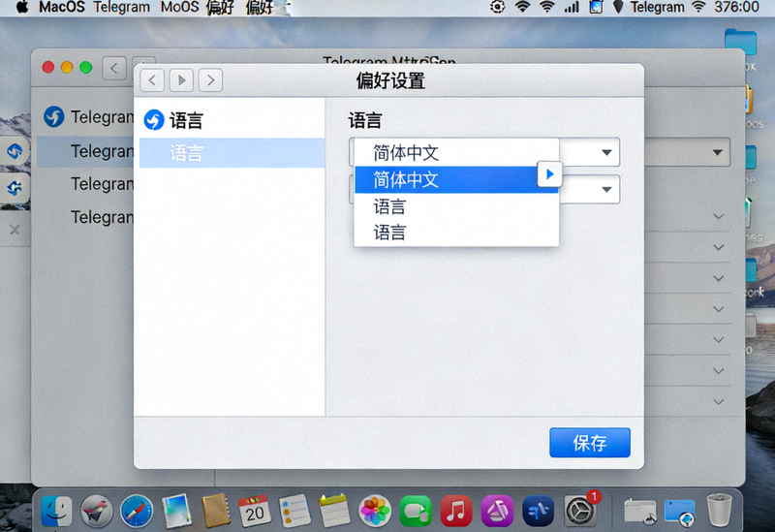Click the X icon on the left edge
The height and width of the screenshot is (532, 775).
[15, 230]
